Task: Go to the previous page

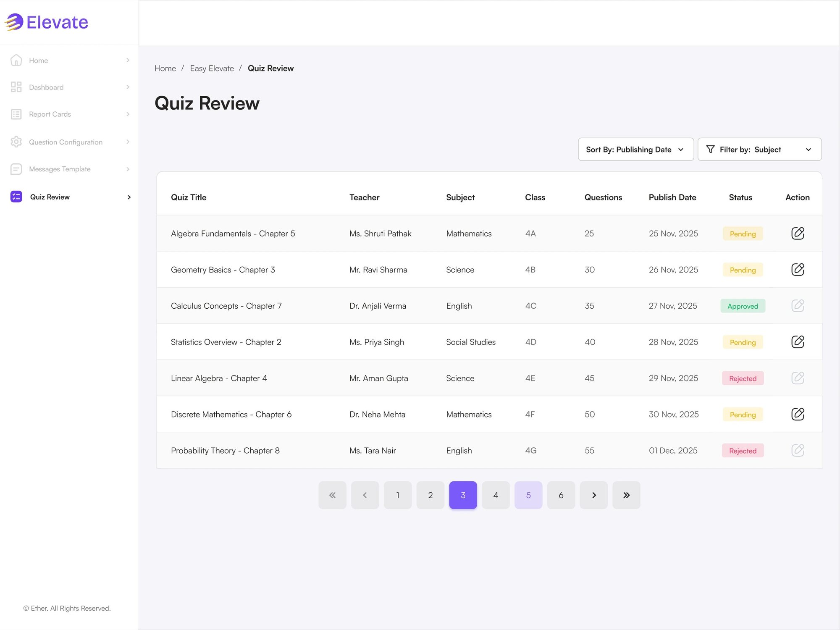Action: coord(365,495)
